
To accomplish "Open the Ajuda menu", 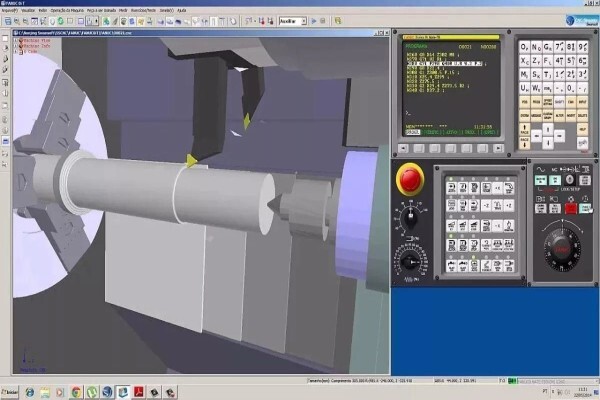I will pos(181,11).
